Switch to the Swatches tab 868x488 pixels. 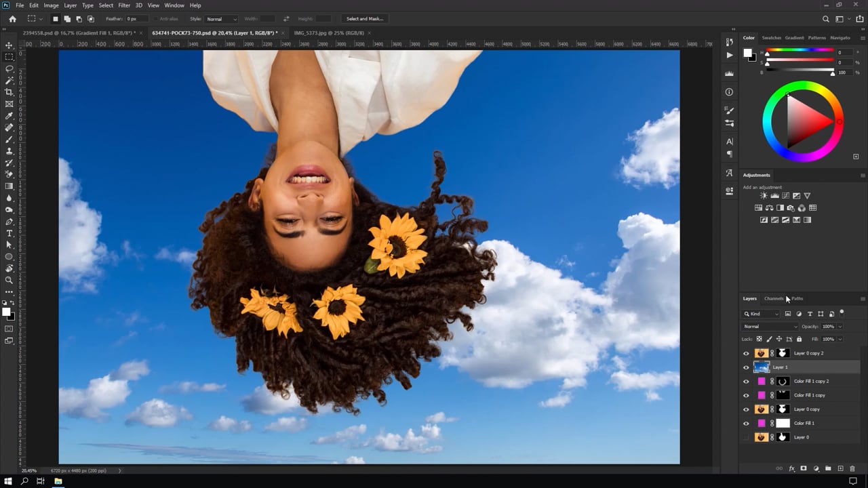772,38
